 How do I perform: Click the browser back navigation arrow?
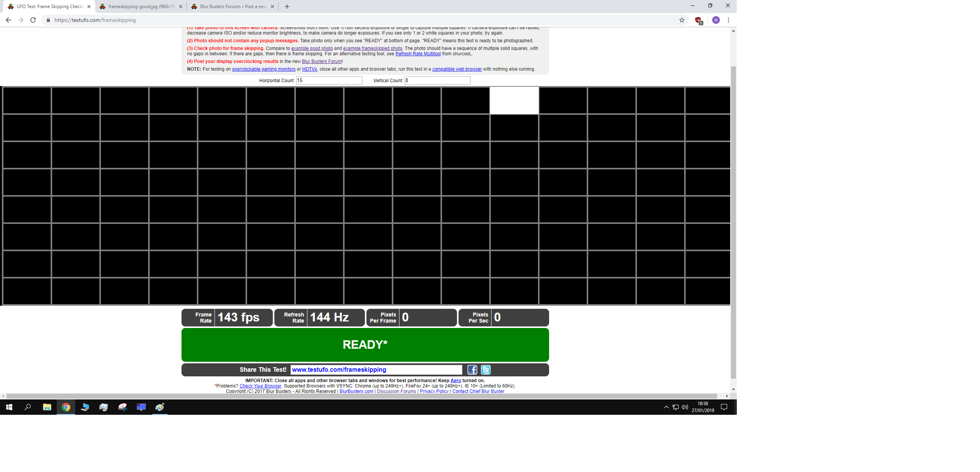9,20
